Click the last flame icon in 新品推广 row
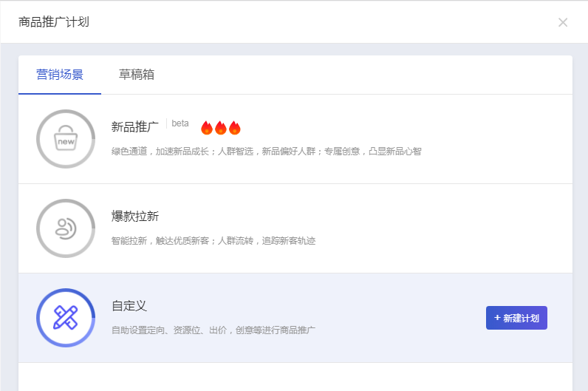Viewport: 588px width, 391px height. click(235, 127)
